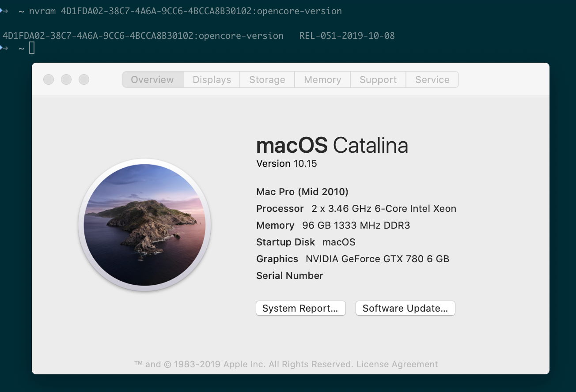Click the window minimize button
This screenshot has height=392, width=576.
pos(66,79)
